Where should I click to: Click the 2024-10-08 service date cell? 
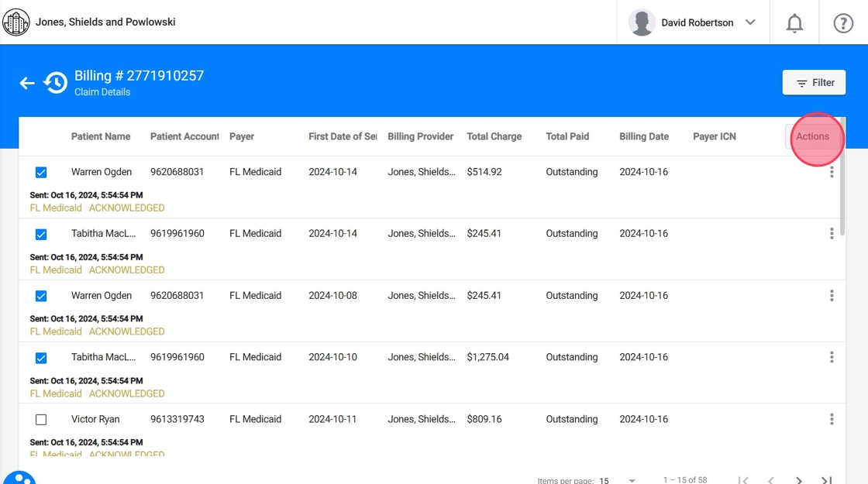pos(332,295)
